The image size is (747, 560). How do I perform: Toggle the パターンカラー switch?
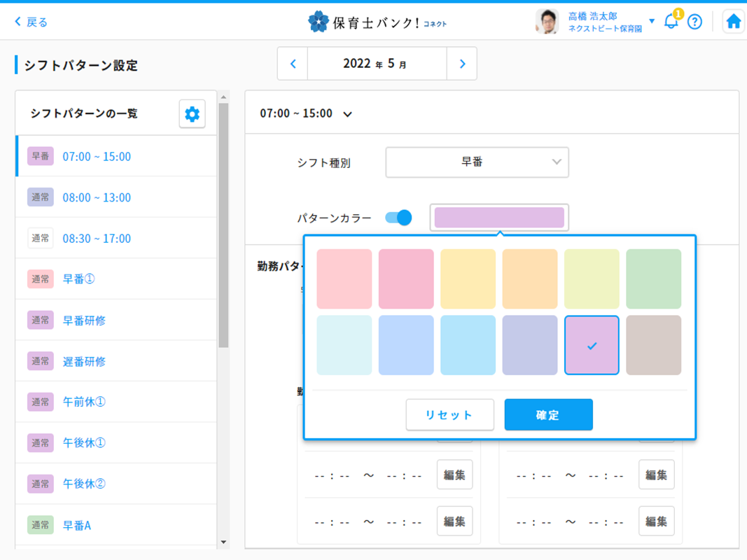tap(398, 218)
